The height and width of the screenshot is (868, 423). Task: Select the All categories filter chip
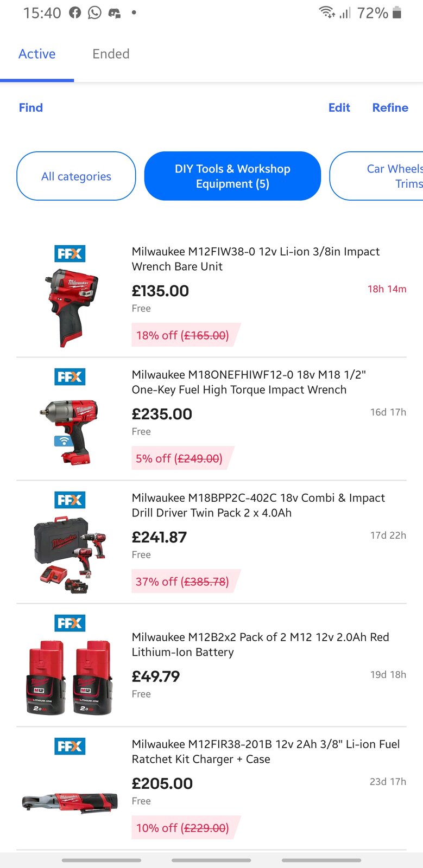pyautogui.click(x=76, y=176)
